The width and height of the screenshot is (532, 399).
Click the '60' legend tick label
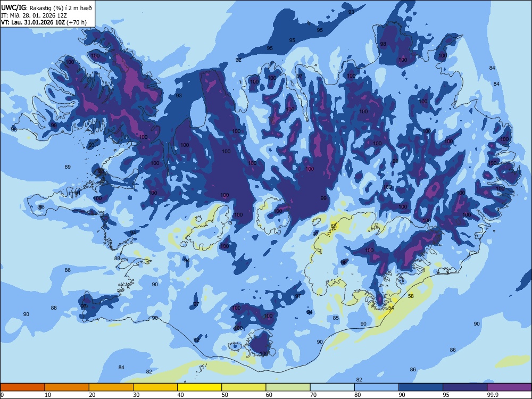(x=269, y=395)
